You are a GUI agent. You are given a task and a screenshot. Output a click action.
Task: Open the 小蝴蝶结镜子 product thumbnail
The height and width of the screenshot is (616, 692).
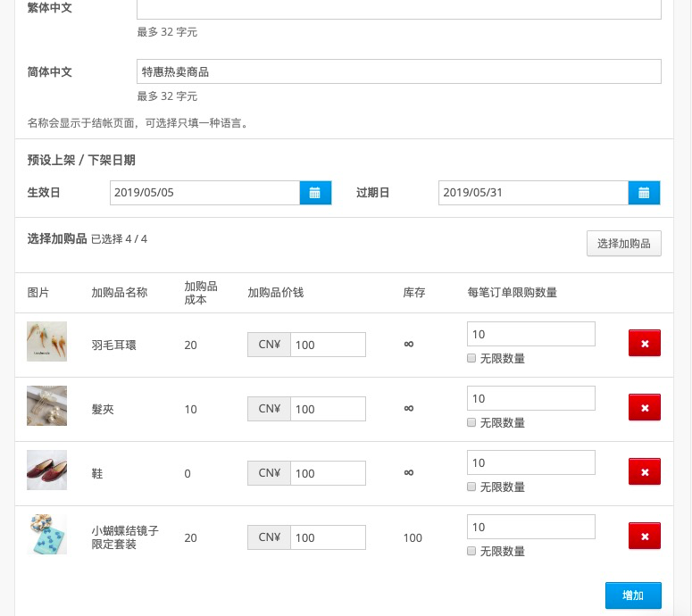coord(46,535)
